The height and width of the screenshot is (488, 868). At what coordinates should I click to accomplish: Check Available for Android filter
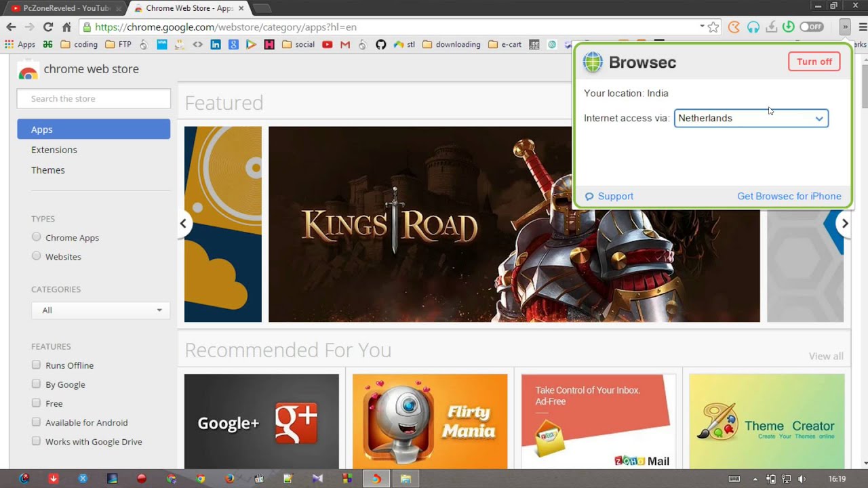pyautogui.click(x=37, y=422)
